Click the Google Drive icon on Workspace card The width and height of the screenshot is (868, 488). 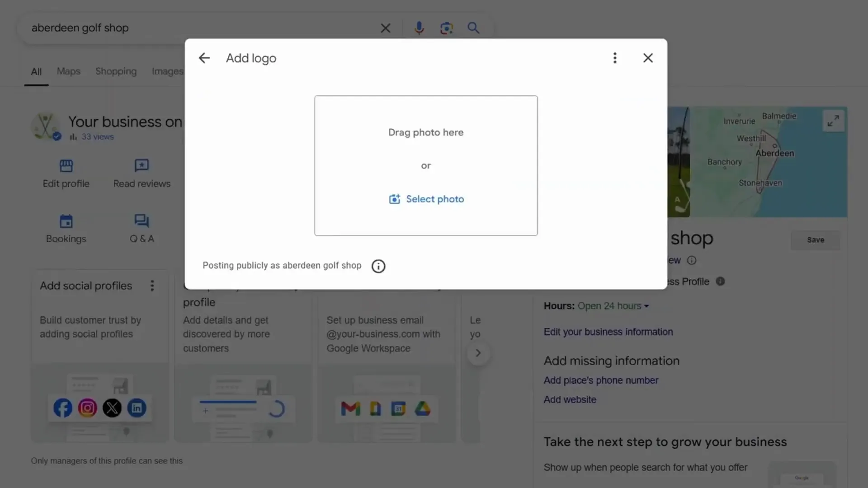pos(423,409)
